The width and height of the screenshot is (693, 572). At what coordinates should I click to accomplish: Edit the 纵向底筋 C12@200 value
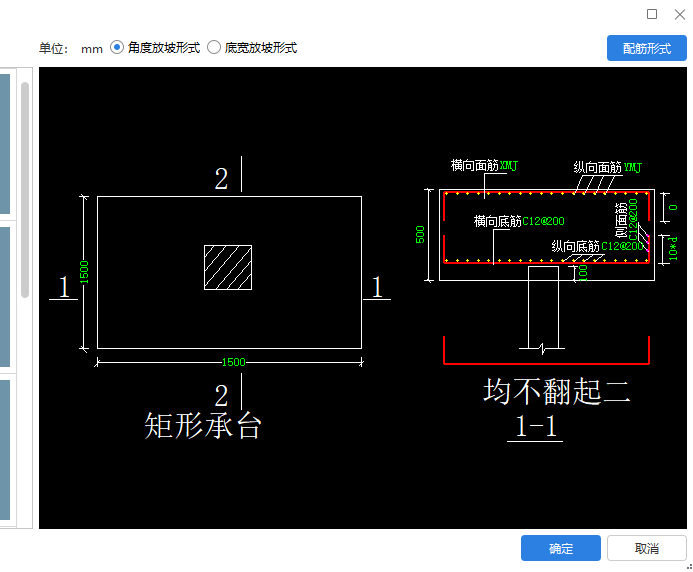click(622, 246)
